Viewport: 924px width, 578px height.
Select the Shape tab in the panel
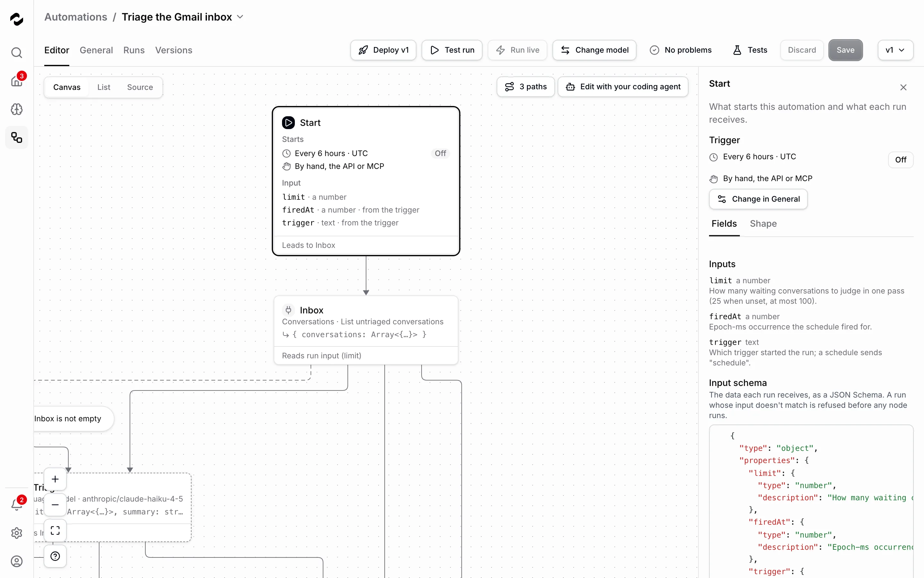(763, 223)
